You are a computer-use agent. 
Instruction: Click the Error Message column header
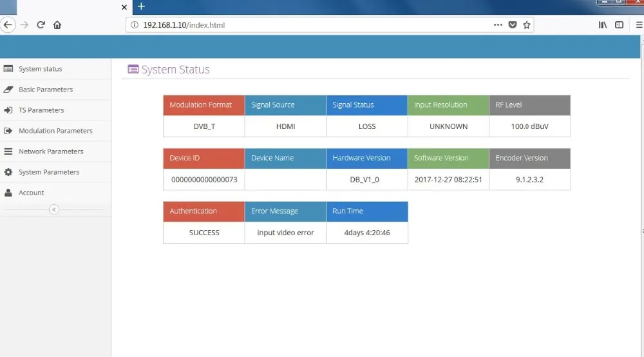pos(285,211)
